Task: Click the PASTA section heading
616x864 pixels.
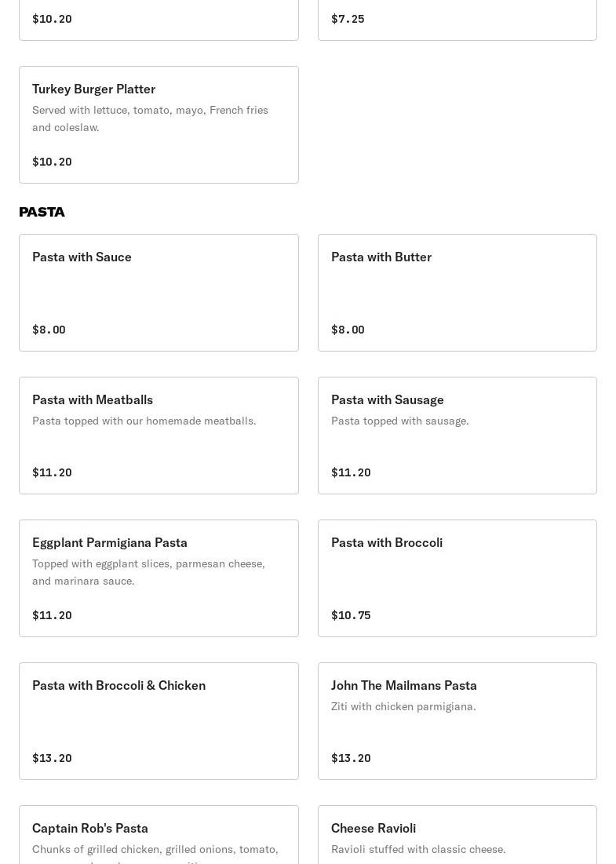Action: click(42, 213)
